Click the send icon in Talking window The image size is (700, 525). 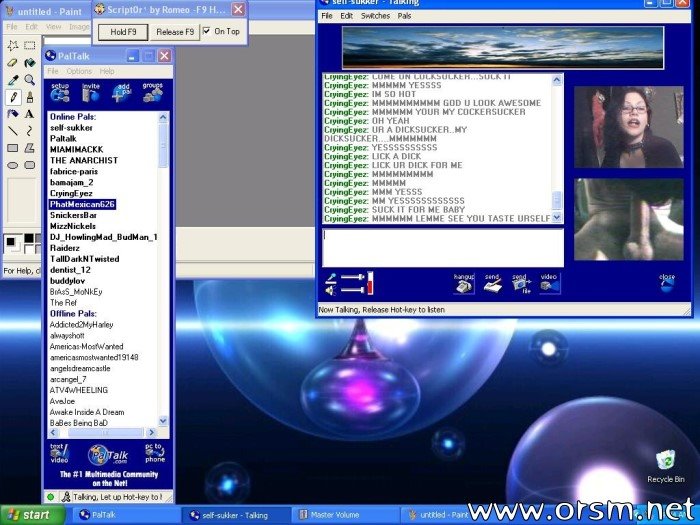[492, 283]
